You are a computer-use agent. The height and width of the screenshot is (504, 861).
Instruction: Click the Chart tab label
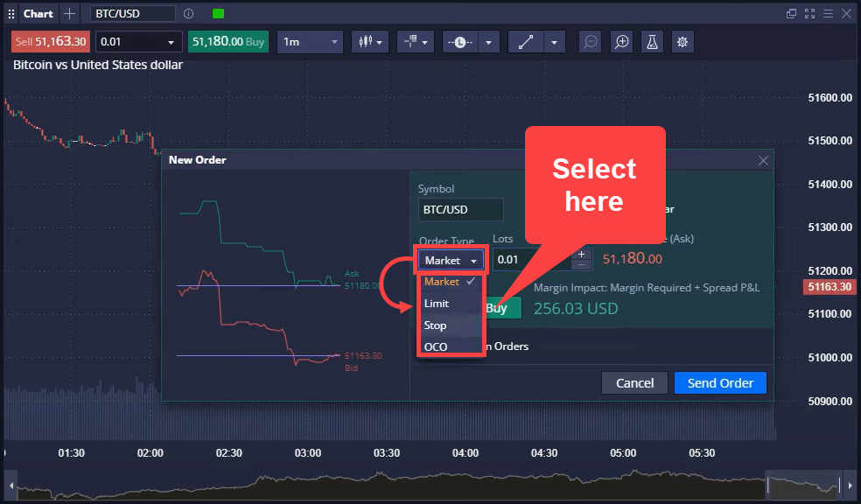coord(38,13)
